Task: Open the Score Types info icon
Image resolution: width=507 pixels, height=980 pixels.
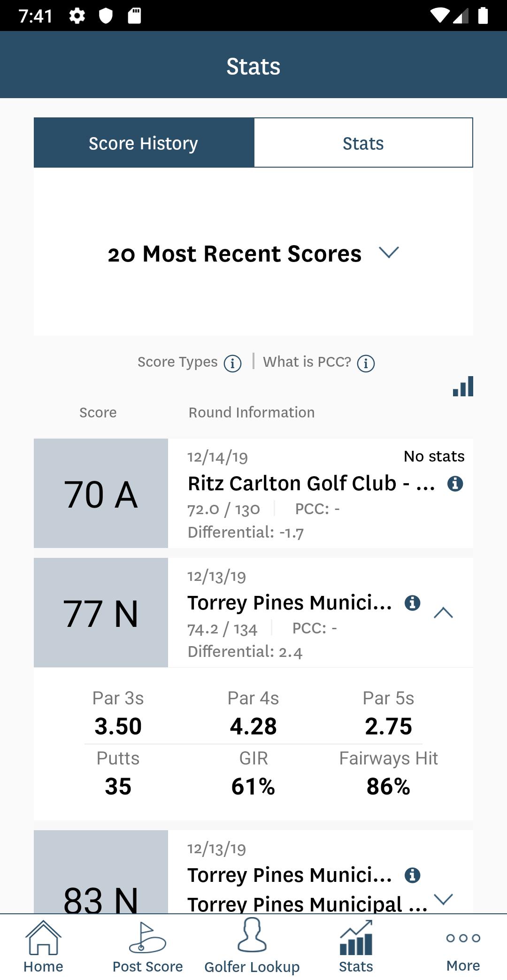Action: click(x=232, y=363)
